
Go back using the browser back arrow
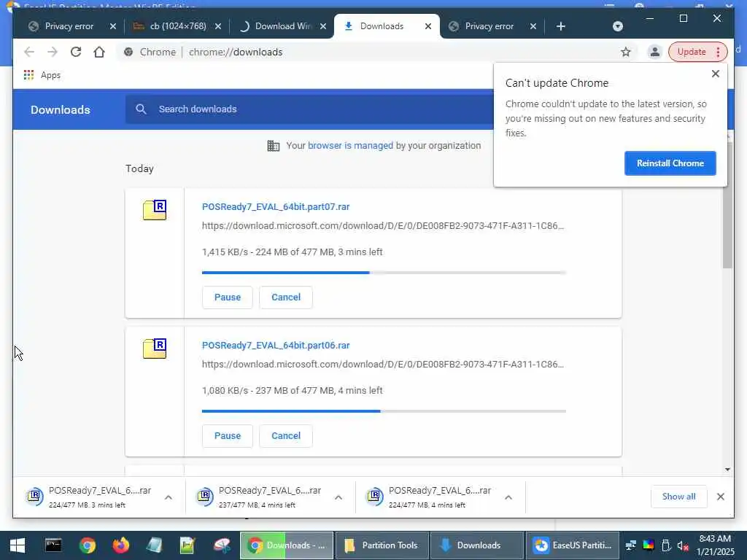pyautogui.click(x=29, y=52)
